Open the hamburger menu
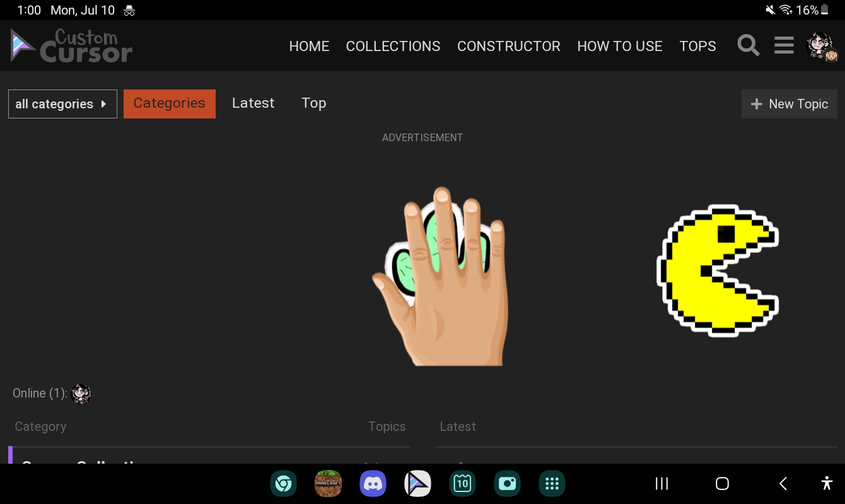This screenshot has width=845, height=504. point(783,45)
